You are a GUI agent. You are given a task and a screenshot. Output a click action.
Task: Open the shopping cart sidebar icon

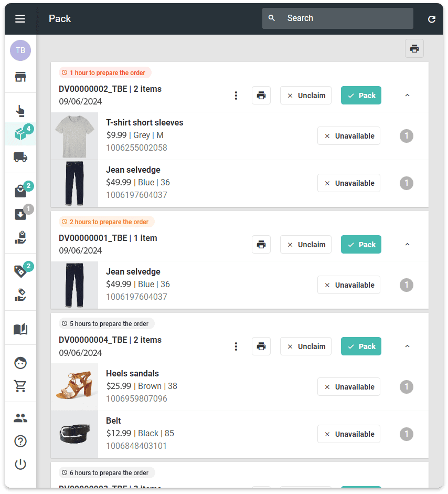20,386
